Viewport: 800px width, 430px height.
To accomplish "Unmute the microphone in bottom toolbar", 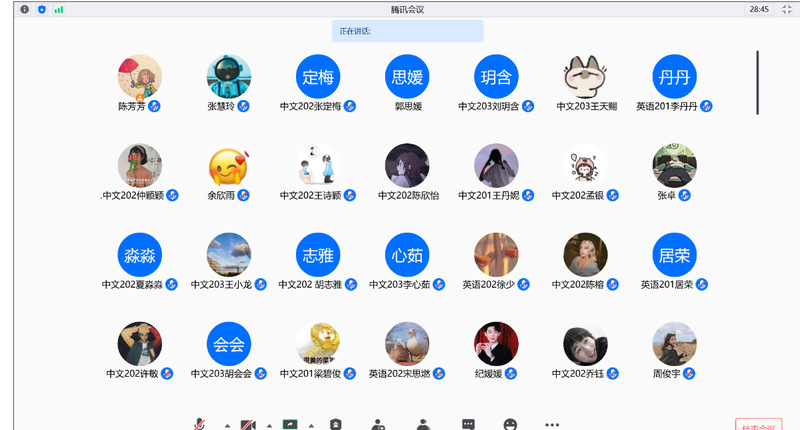I will click(x=201, y=424).
